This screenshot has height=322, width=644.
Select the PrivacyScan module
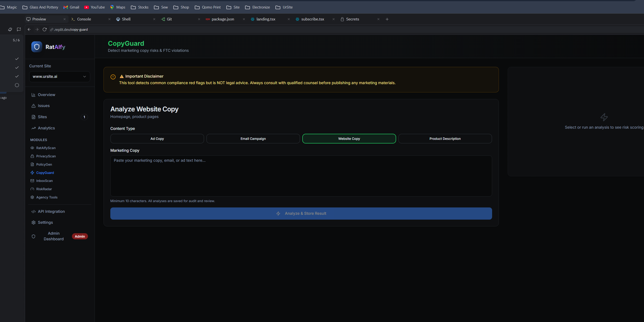(x=46, y=156)
